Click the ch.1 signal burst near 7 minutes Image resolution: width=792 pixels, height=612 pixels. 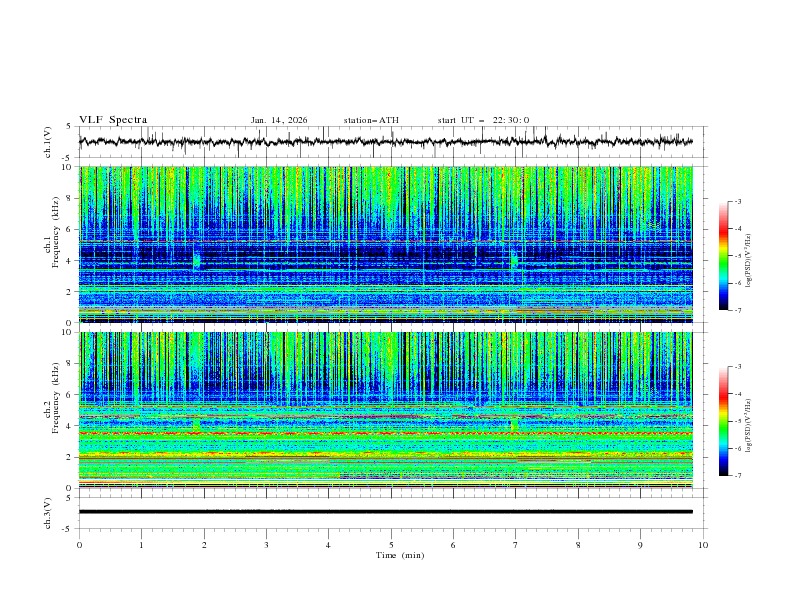point(515,260)
